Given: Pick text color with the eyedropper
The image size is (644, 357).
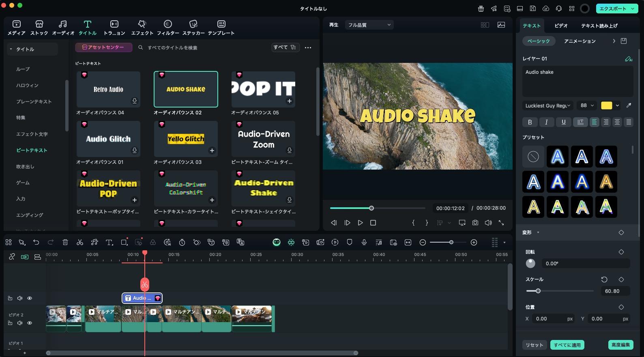Looking at the screenshot, I should [629, 105].
